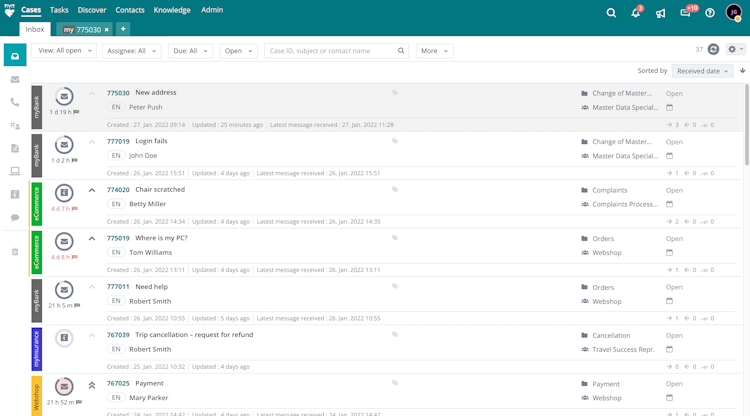The height and width of the screenshot is (416, 750).
Task: Click contact name Betty Miller
Action: tap(148, 204)
